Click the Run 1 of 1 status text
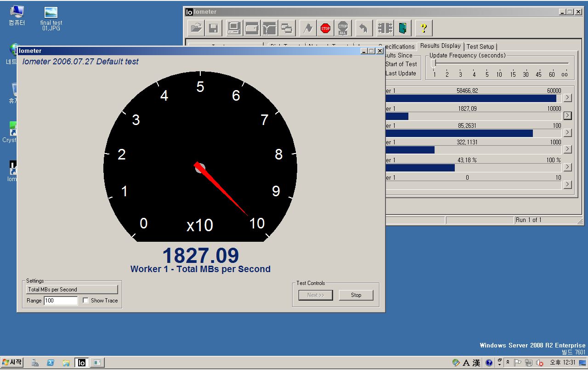Image resolution: width=588 pixels, height=370 pixels. tap(529, 220)
